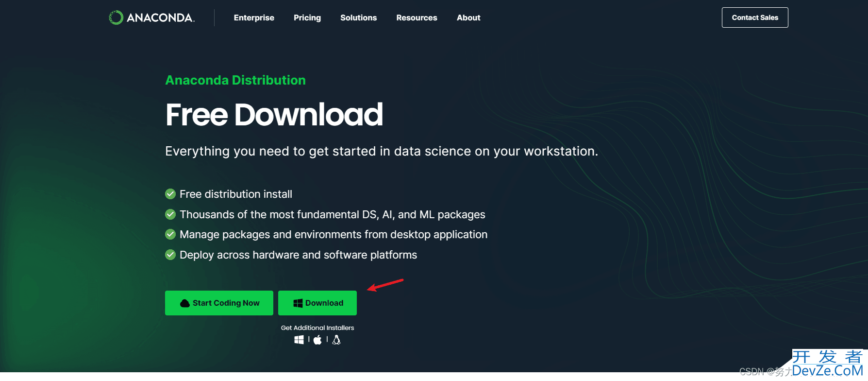Open the Apple macOS installer icon

click(x=317, y=340)
